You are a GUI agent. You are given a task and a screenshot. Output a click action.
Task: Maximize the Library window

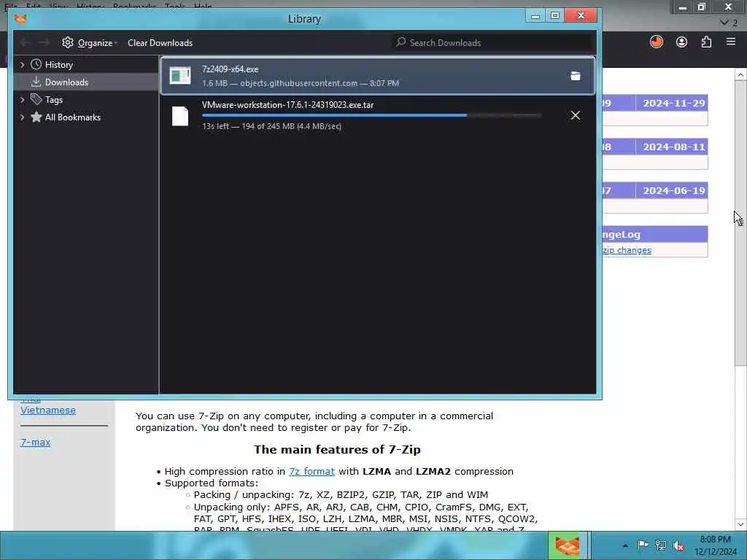pos(555,16)
